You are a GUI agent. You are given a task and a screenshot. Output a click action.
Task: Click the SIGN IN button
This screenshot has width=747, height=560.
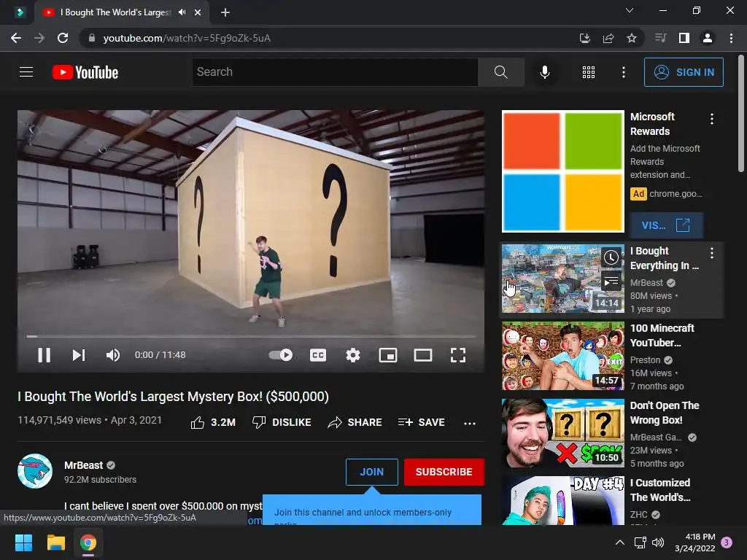[x=684, y=72]
